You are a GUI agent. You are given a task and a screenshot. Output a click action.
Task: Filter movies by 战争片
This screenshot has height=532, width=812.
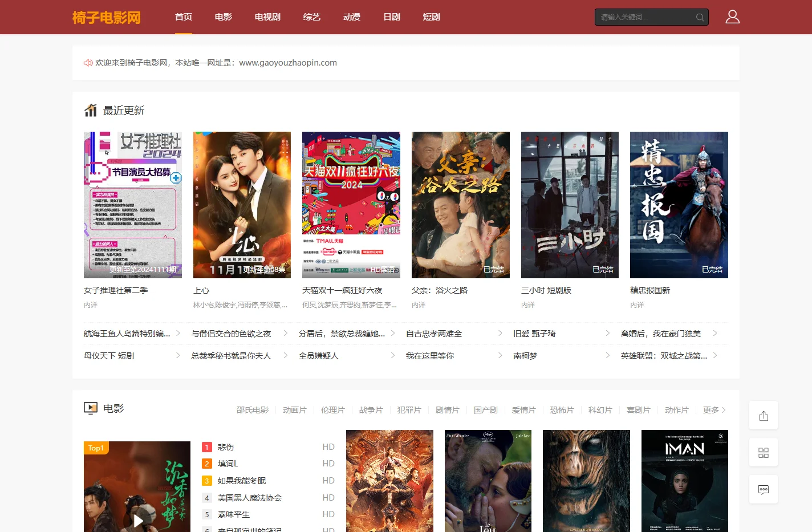pos(371,410)
